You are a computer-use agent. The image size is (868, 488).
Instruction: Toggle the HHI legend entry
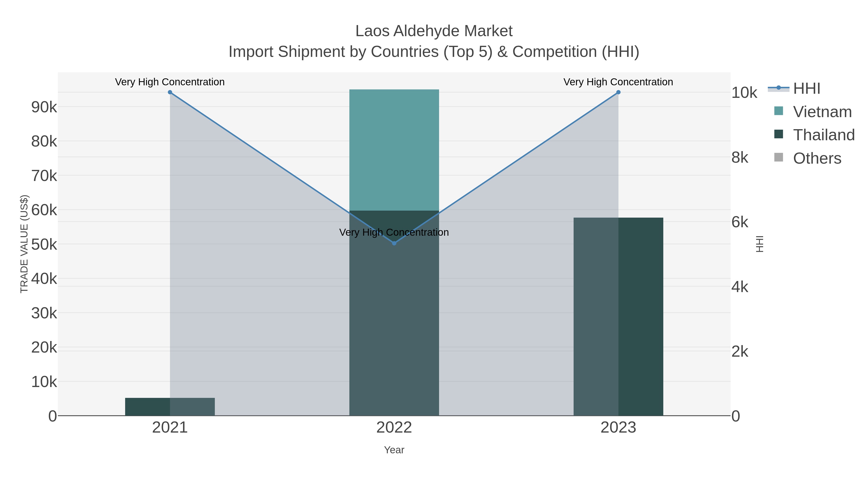[794, 89]
